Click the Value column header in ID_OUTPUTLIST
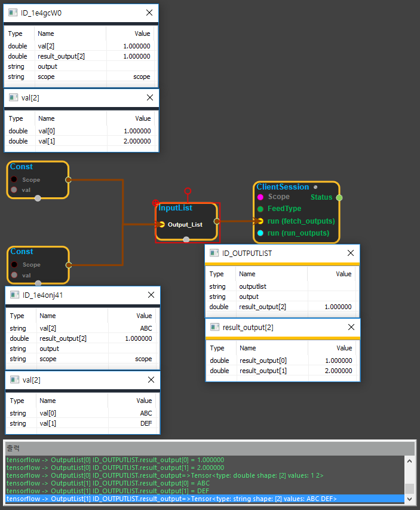 343,274
